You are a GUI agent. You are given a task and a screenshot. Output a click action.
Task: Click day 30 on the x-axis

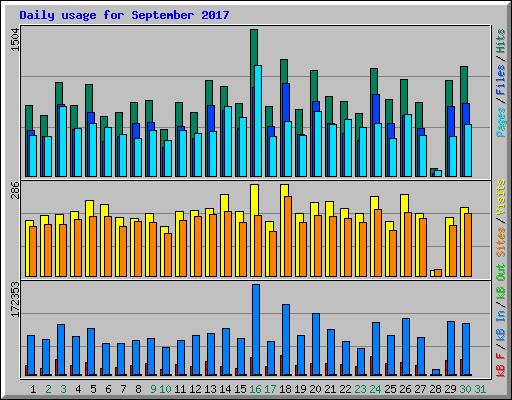pos(465,389)
